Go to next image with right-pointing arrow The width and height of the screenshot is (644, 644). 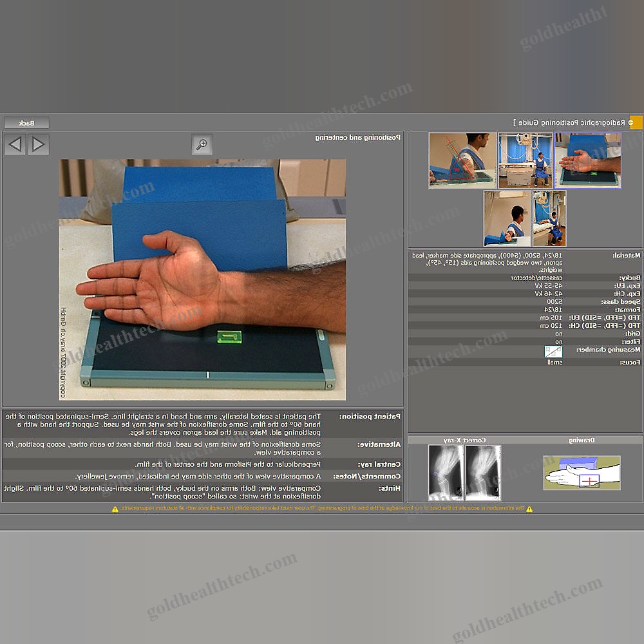pyautogui.click(x=39, y=144)
